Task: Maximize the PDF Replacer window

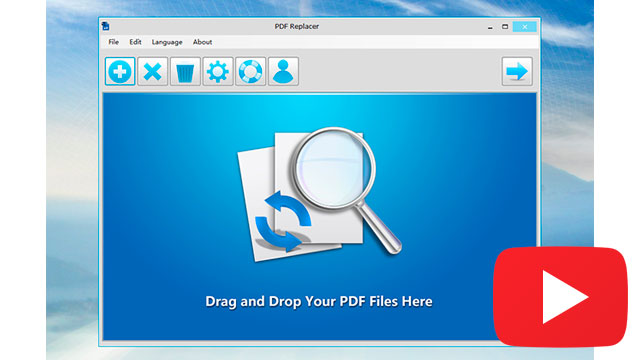Action: coord(505,27)
